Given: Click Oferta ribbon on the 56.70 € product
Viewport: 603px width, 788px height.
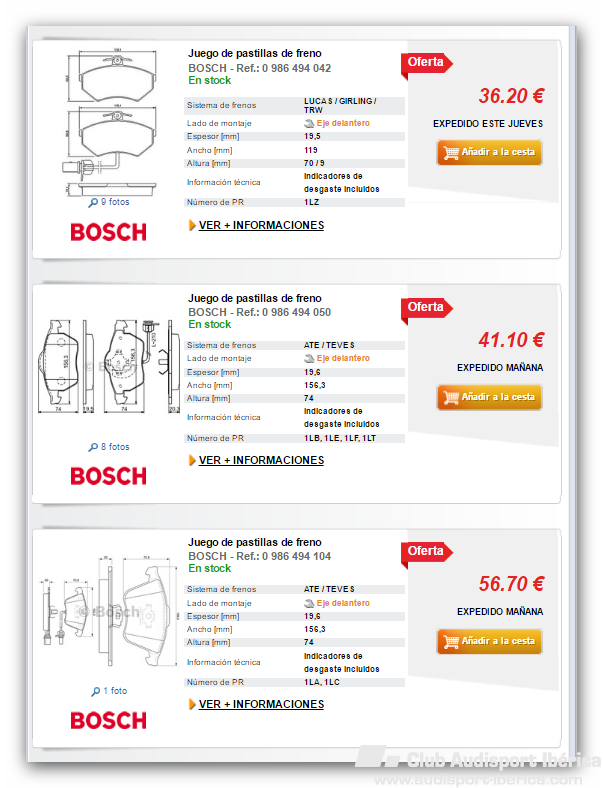Looking at the screenshot, I should point(427,553).
